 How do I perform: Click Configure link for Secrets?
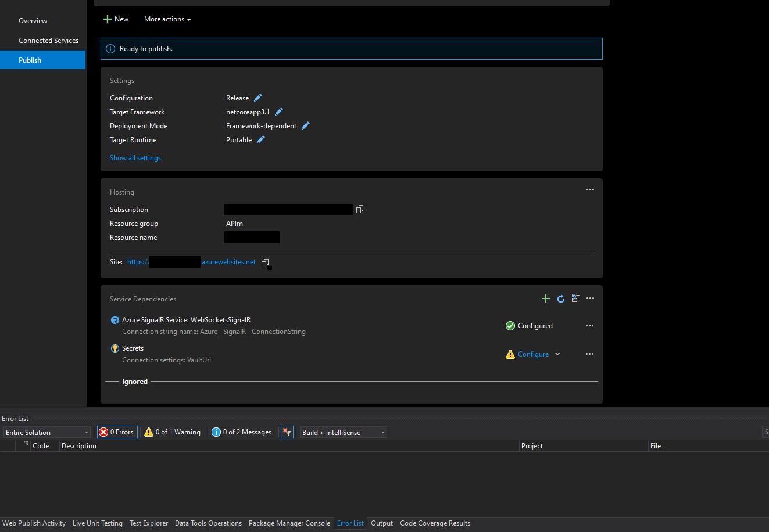coord(533,354)
